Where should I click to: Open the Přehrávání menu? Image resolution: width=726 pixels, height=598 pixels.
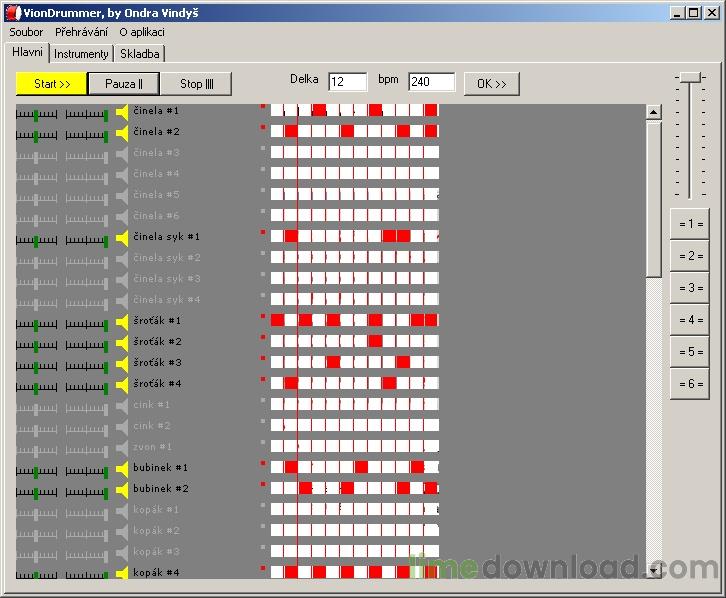point(81,32)
